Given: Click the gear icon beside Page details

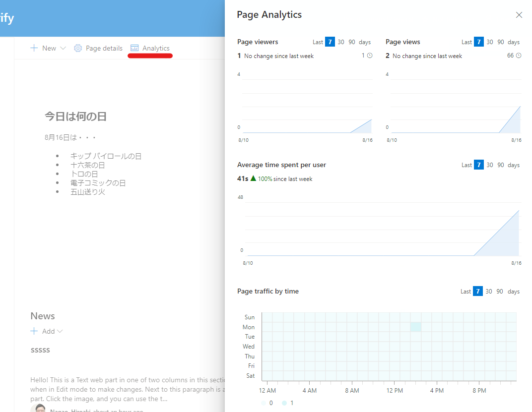Looking at the screenshot, I should 77,48.
